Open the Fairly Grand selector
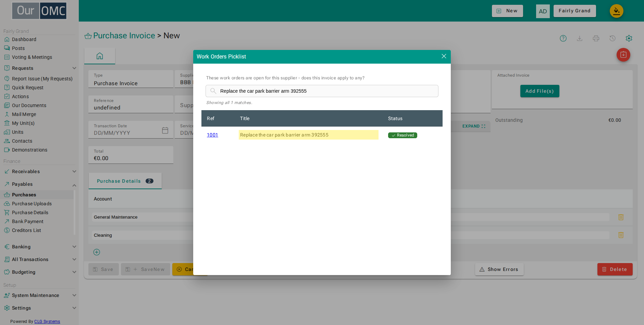This screenshot has height=325, width=644. (575, 11)
